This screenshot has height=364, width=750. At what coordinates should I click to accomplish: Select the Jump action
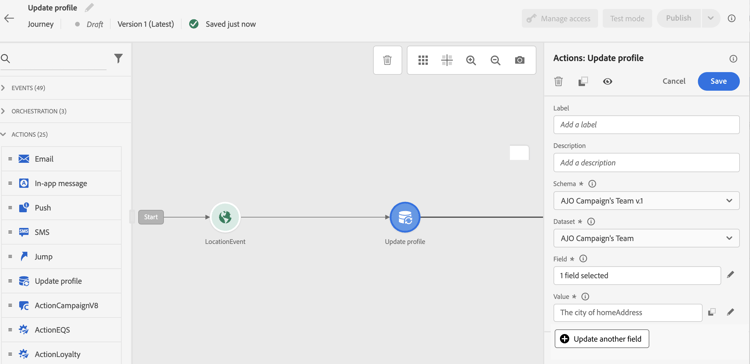click(x=61, y=256)
